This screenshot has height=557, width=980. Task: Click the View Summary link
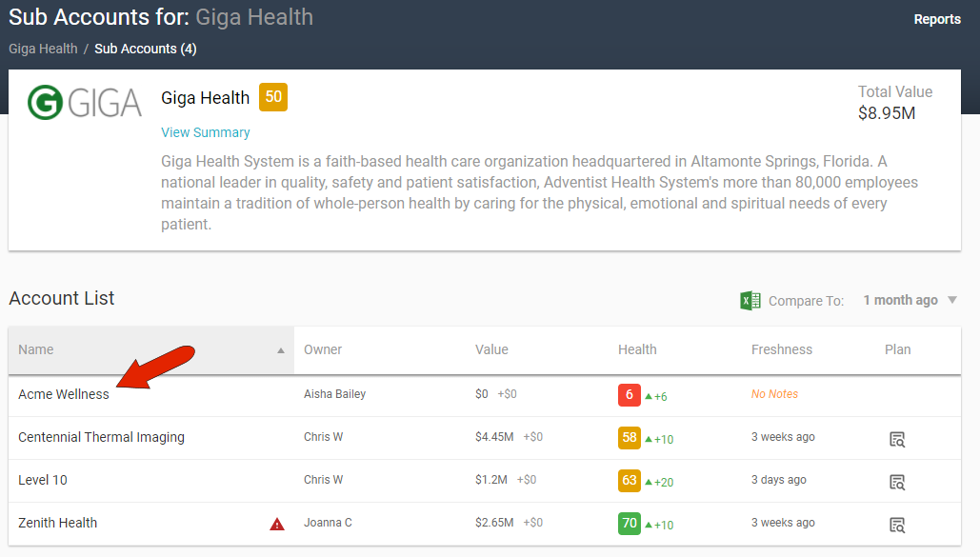tap(206, 132)
